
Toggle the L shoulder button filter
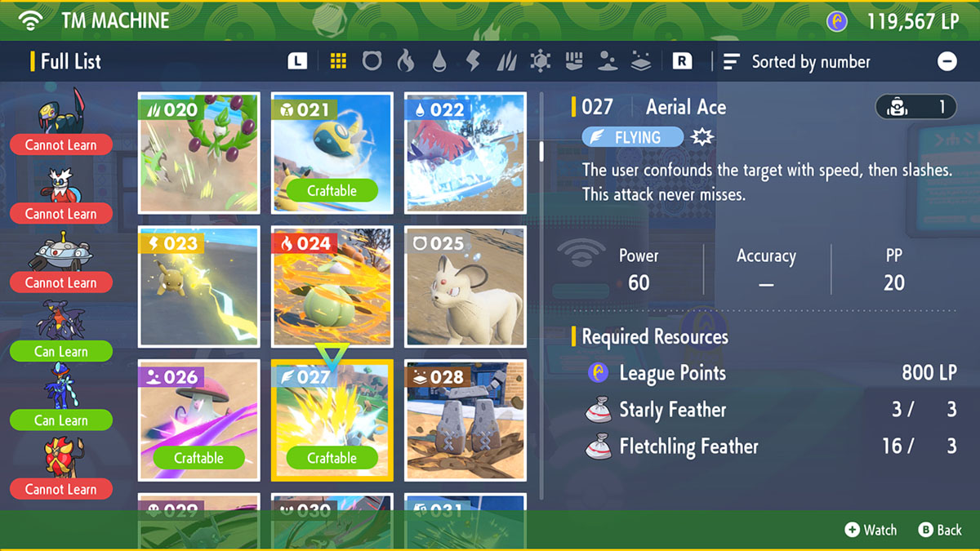299,61
